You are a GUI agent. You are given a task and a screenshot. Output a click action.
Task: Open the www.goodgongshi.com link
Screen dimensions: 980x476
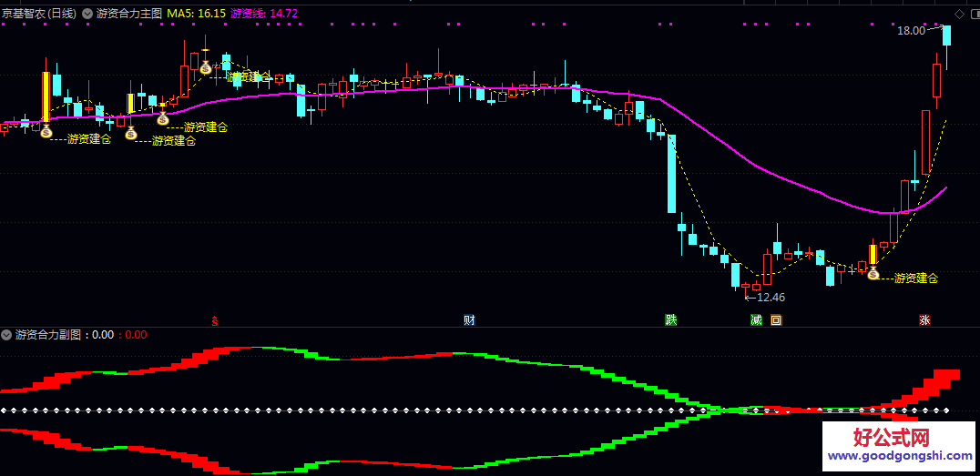900,456
